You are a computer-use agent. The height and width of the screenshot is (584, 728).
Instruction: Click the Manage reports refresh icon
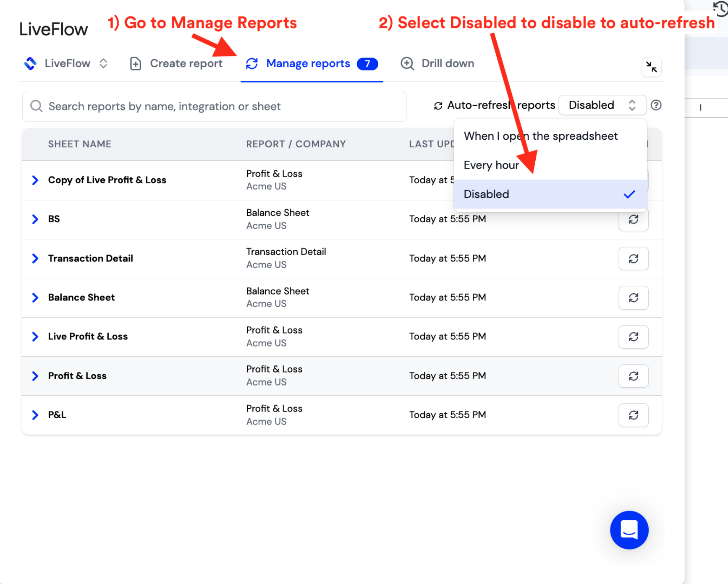point(252,64)
